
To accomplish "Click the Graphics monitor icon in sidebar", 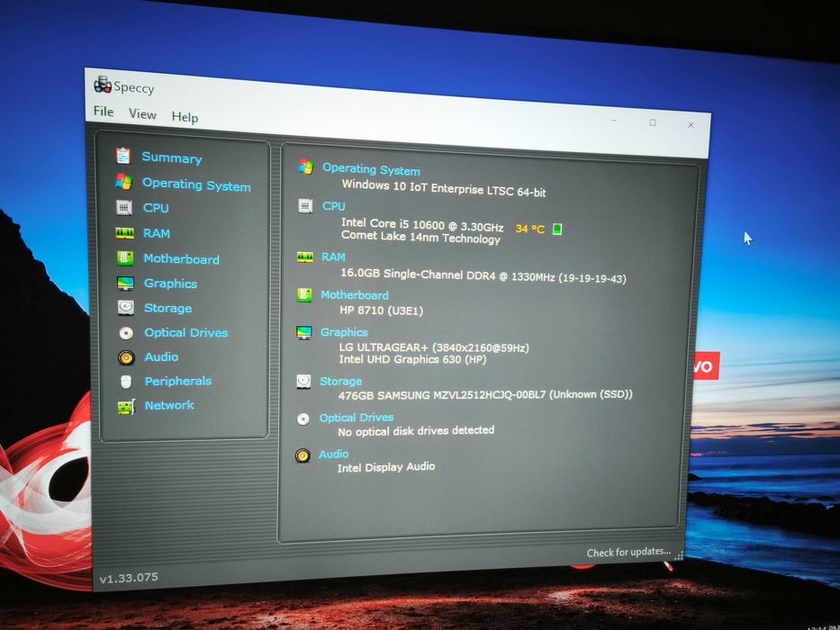I will point(125,283).
